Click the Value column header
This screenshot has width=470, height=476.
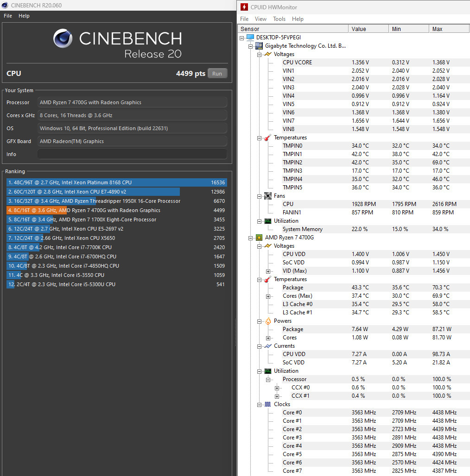pyautogui.click(x=368, y=29)
